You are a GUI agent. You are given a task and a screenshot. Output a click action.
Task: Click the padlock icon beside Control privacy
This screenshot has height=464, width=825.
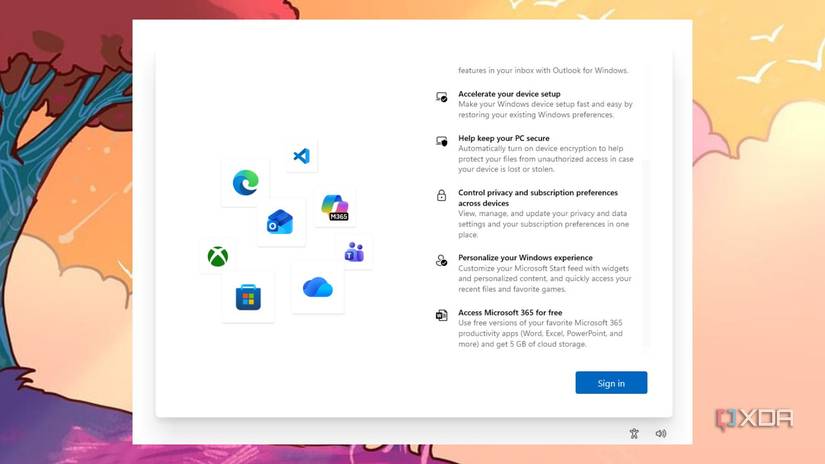[441, 195]
